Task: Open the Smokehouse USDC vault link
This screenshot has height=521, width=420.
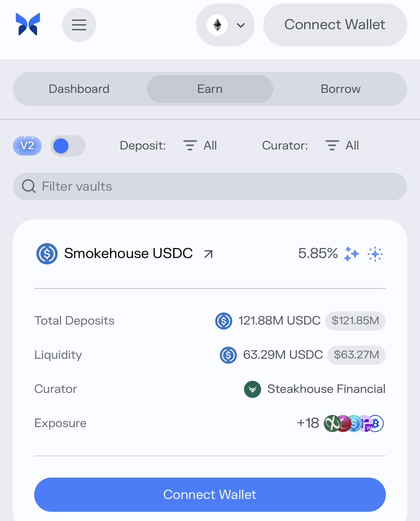Action: point(128,254)
